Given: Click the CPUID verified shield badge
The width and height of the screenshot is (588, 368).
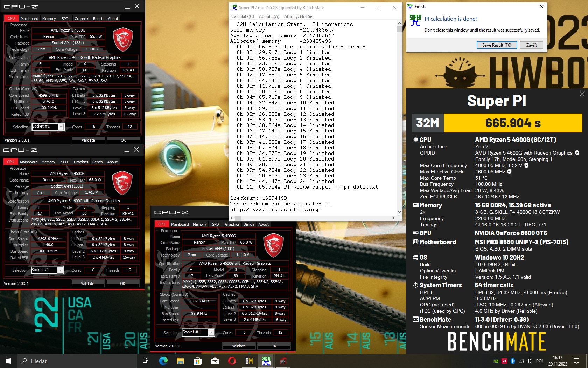Looking at the screenshot, I should pos(577,153).
